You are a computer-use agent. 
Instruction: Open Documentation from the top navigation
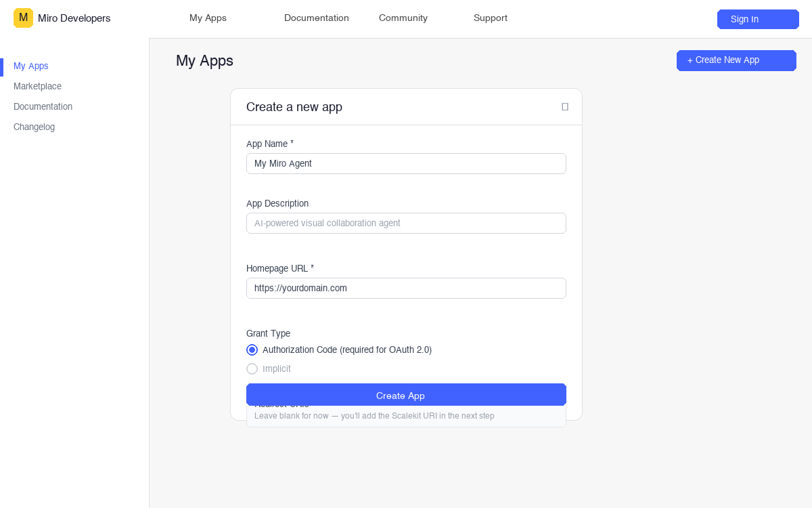click(317, 18)
